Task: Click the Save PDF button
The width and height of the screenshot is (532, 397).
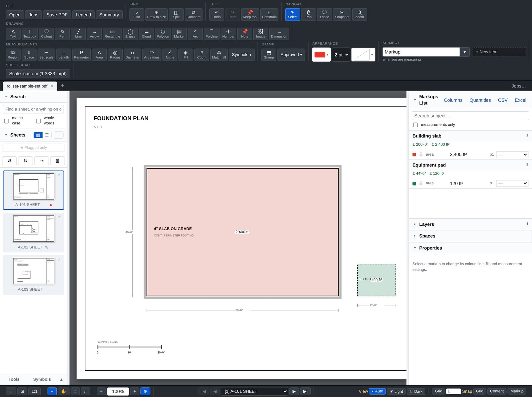Action: pos(57,15)
